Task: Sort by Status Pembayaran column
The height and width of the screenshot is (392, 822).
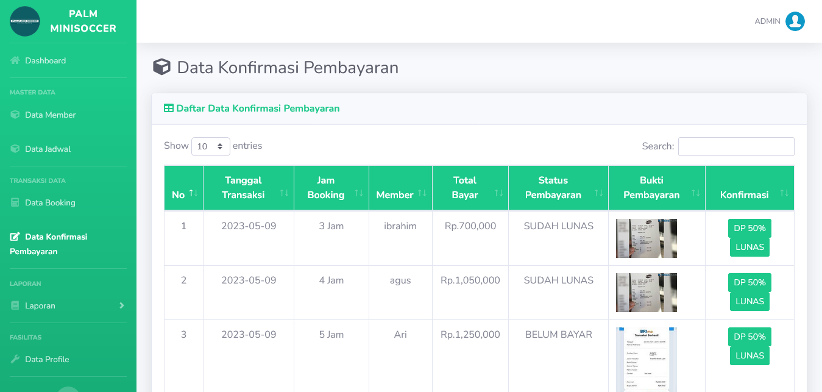Action: tap(558, 188)
